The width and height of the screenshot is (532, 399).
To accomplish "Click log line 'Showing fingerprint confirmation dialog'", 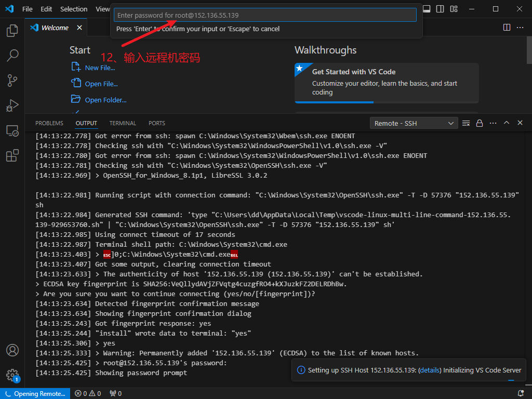I will (143, 313).
